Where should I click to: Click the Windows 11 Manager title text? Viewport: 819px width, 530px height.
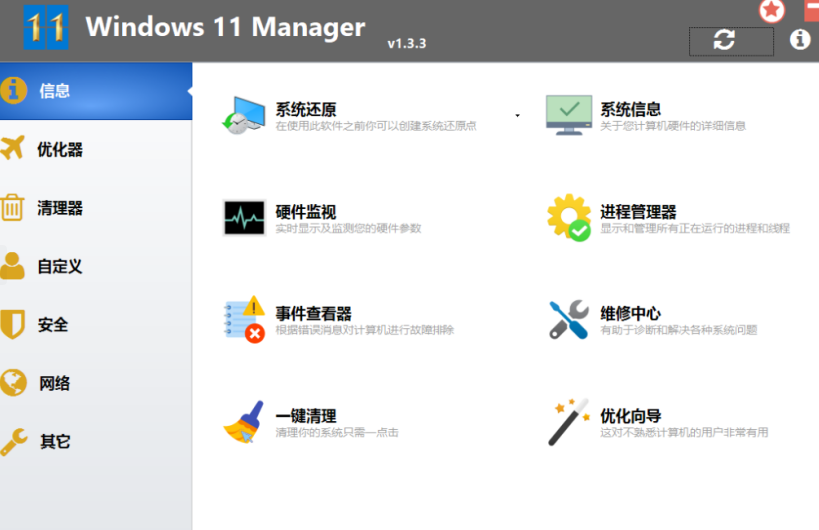tap(225, 27)
